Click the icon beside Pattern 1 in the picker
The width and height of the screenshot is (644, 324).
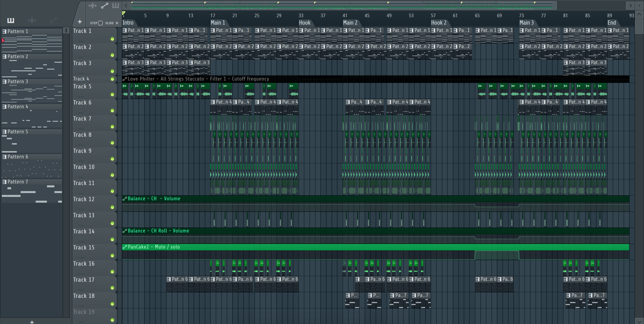click(4, 31)
